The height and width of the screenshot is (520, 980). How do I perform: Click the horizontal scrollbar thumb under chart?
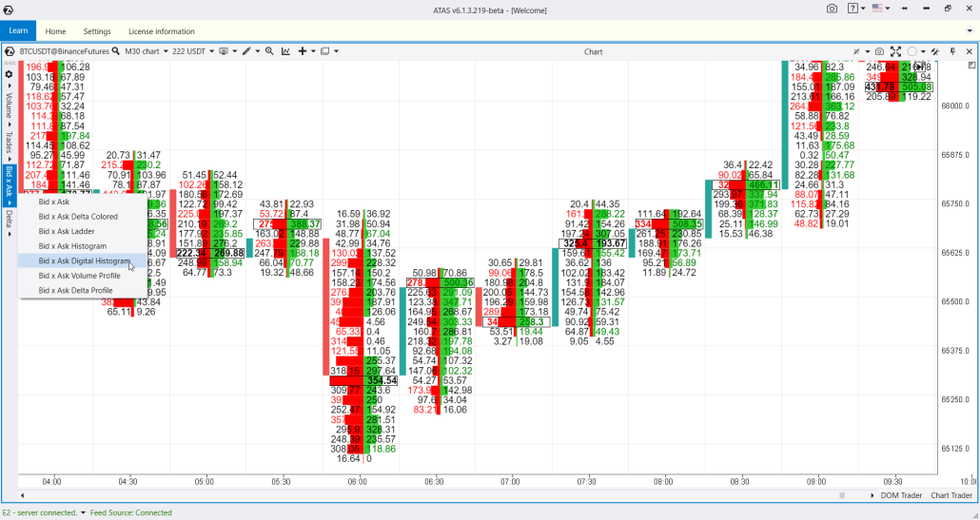coord(841,495)
